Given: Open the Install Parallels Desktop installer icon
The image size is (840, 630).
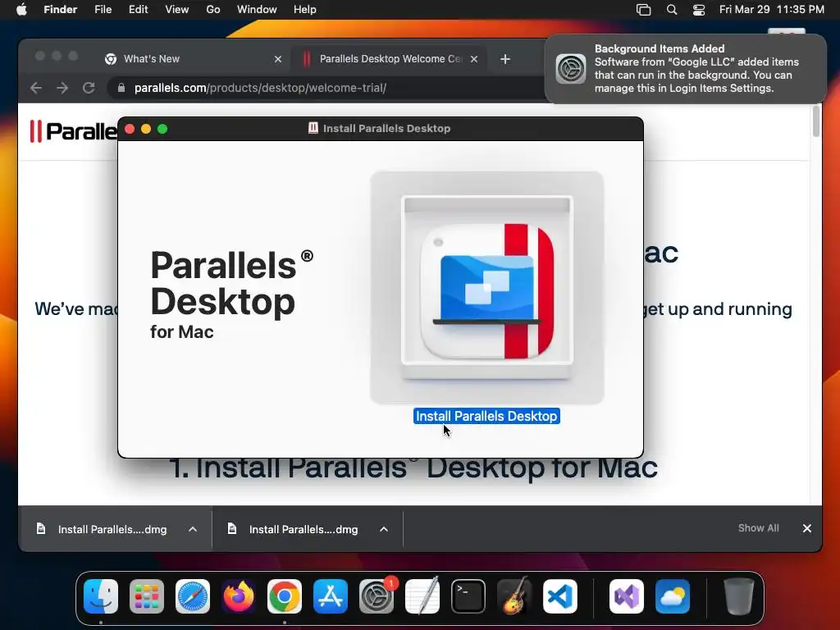Looking at the screenshot, I should [x=487, y=288].
